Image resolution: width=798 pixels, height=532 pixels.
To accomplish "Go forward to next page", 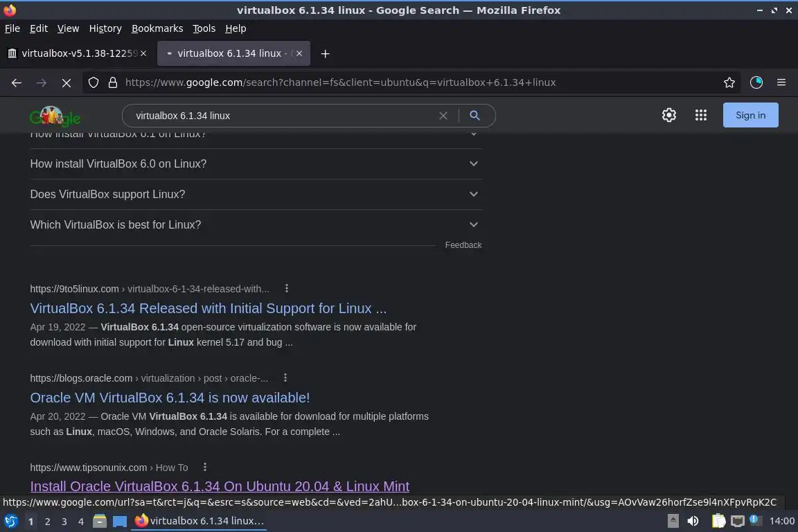I will pyautogui.click(x=42, y=82).
